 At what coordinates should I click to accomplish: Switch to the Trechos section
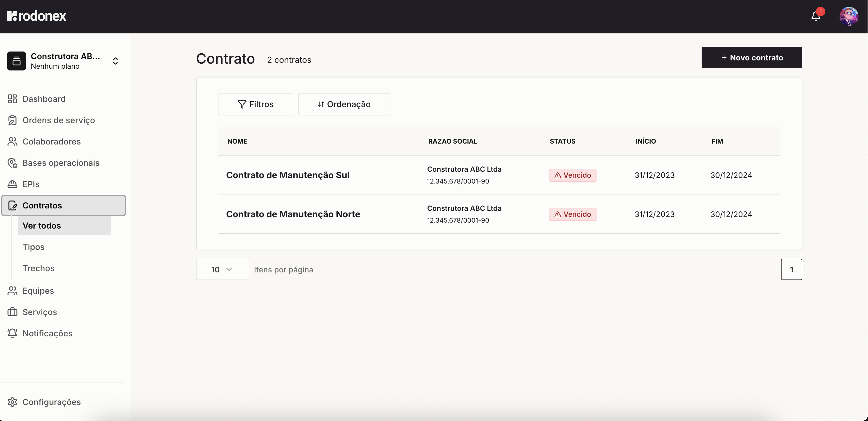pos(38,268)
